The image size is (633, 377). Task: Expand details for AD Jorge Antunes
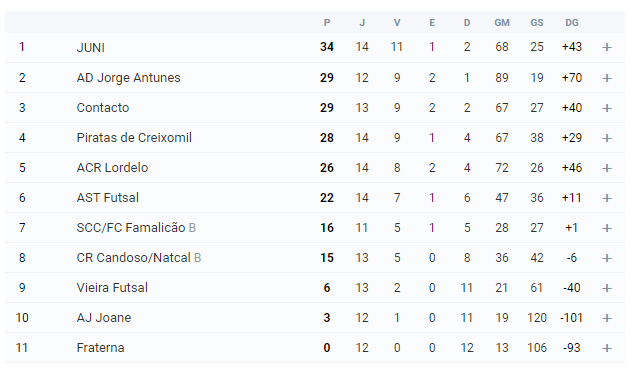pyautogui.click(x=607, y=78)
